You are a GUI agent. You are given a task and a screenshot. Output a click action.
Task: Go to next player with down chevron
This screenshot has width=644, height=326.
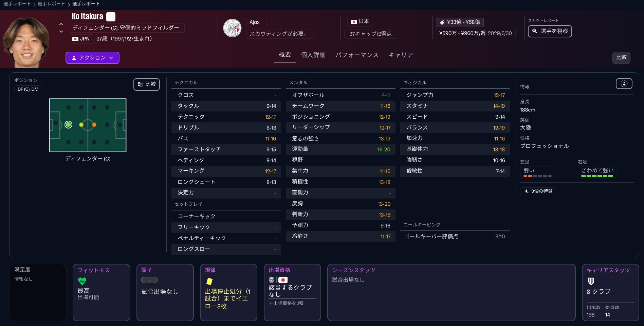(61, 32)
